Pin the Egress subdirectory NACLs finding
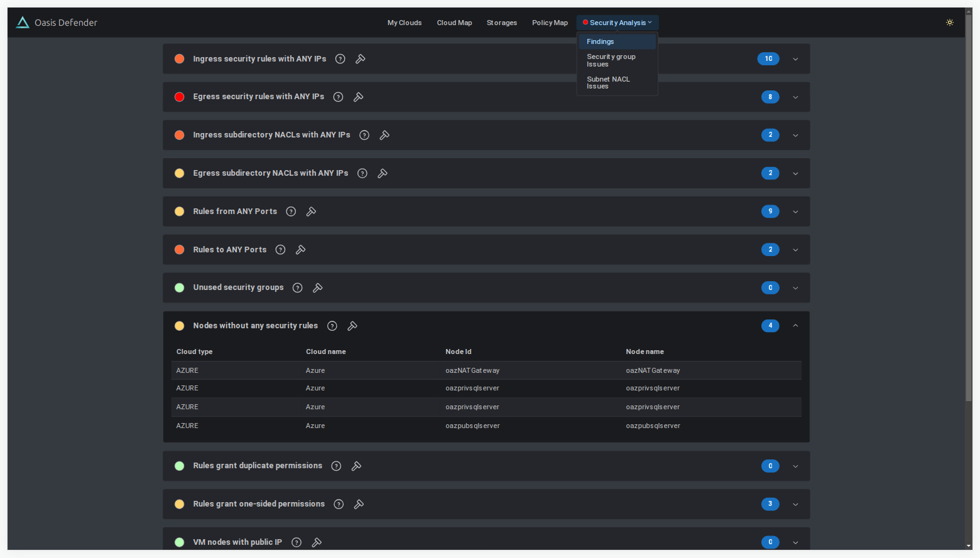The width and height of the screenshot is (980, 558). click(x=383, y=173)
